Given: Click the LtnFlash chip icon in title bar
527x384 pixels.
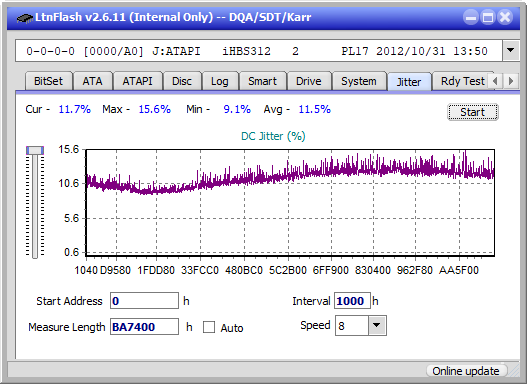Looking at the screenshot, I should (x=25, y=17).
